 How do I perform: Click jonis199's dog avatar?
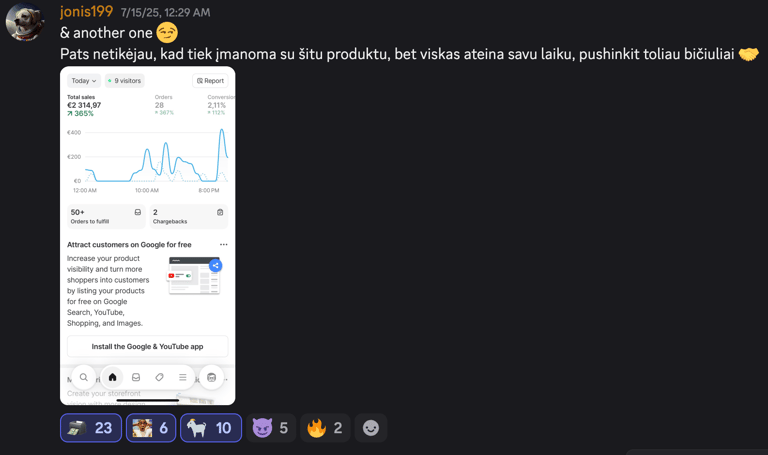[x=24, y=22]
